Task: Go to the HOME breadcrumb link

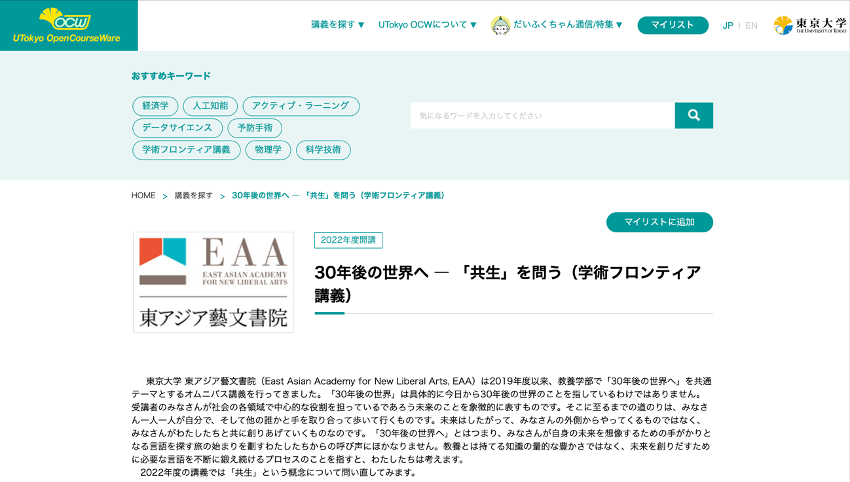Action: click(143, 195)
